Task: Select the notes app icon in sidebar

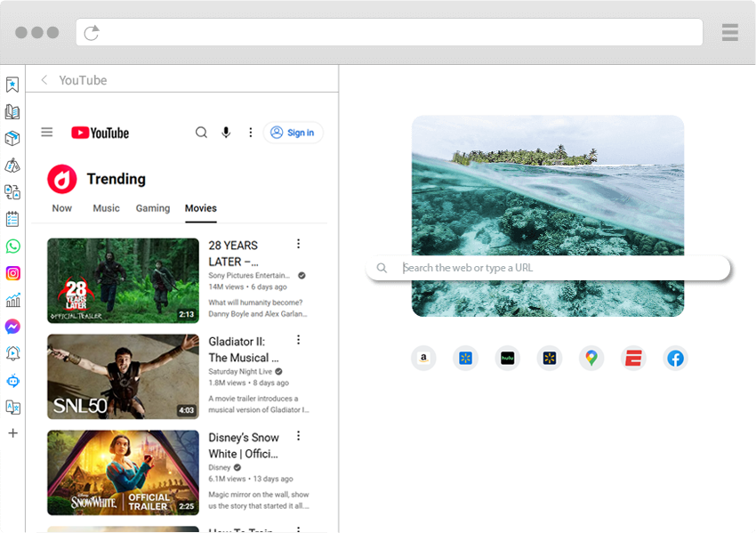Action: click(12, 219)
